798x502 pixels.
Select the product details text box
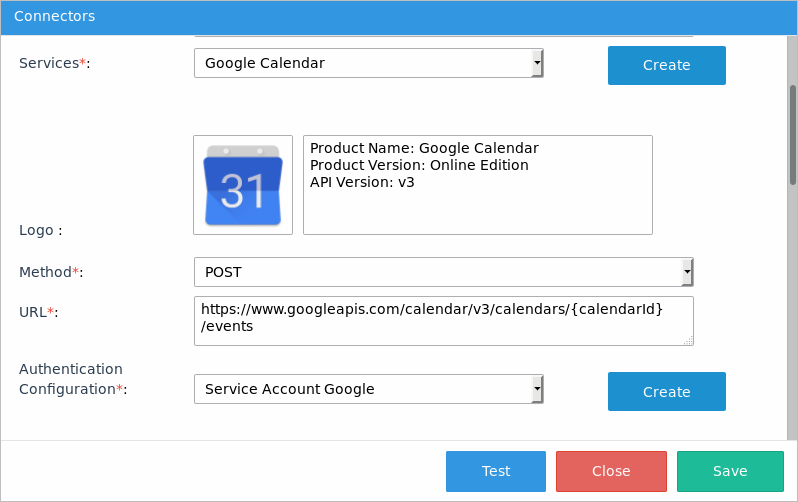tap(477, 185)
